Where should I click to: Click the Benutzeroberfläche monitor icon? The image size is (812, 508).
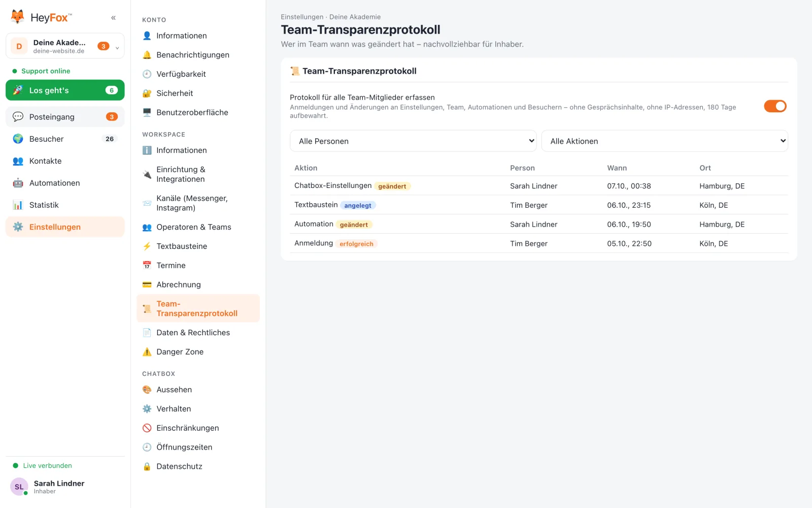[147, 112]
